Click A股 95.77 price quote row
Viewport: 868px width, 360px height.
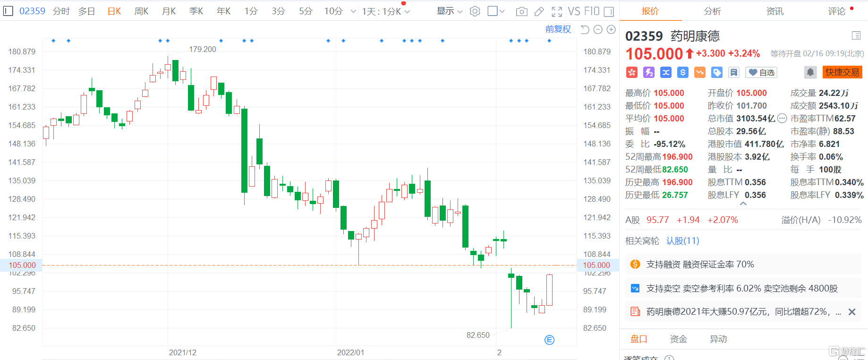point(744,220)
